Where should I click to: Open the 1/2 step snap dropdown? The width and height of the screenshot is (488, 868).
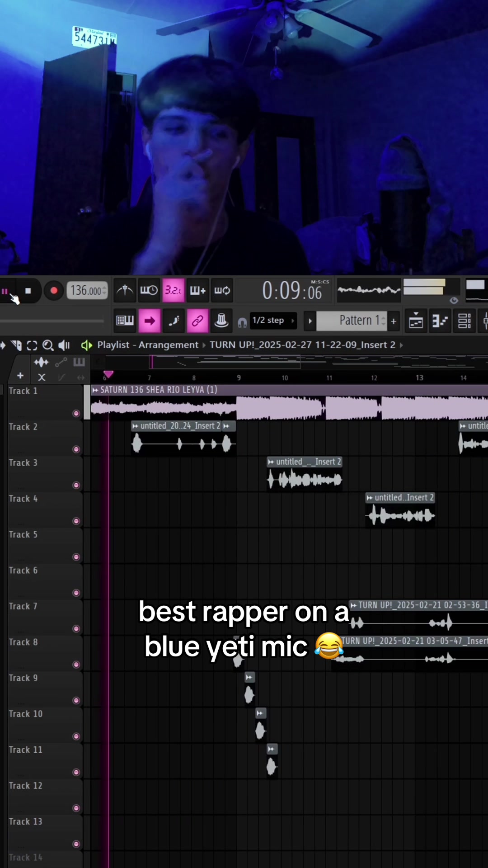click(273, 321)
